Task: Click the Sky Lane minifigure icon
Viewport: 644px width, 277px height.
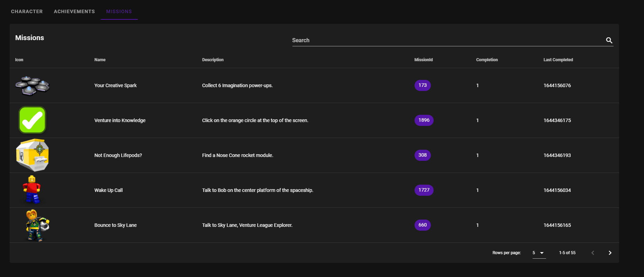Action: [37, 225]
